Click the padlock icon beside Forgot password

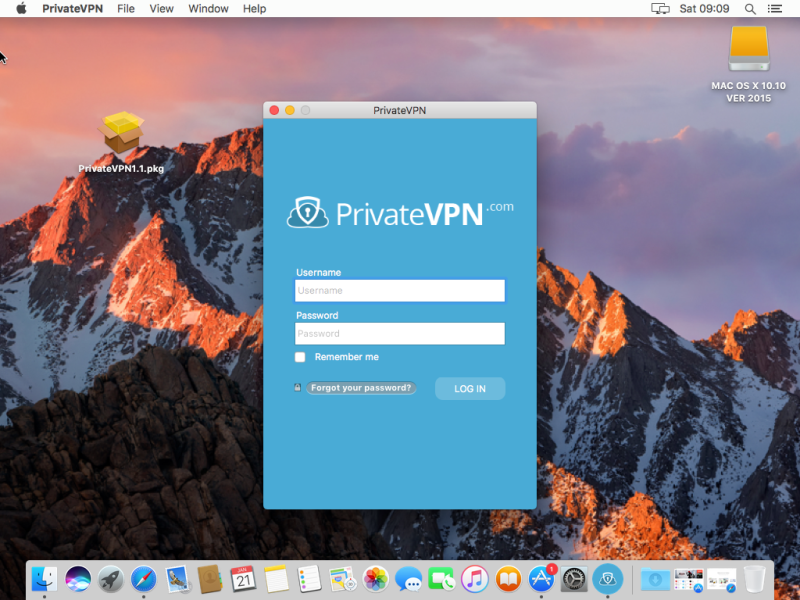point(298,387)
